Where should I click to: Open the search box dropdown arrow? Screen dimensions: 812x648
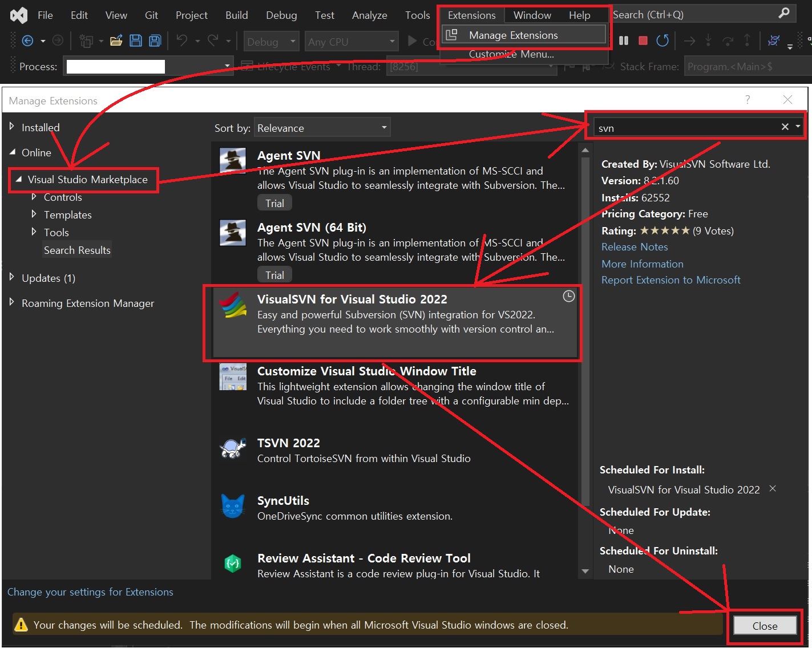click(x=798, y=127)
